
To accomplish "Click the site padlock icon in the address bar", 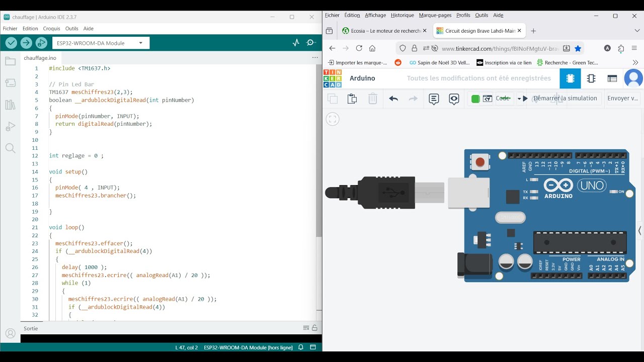I will click(x=414, y=48).
